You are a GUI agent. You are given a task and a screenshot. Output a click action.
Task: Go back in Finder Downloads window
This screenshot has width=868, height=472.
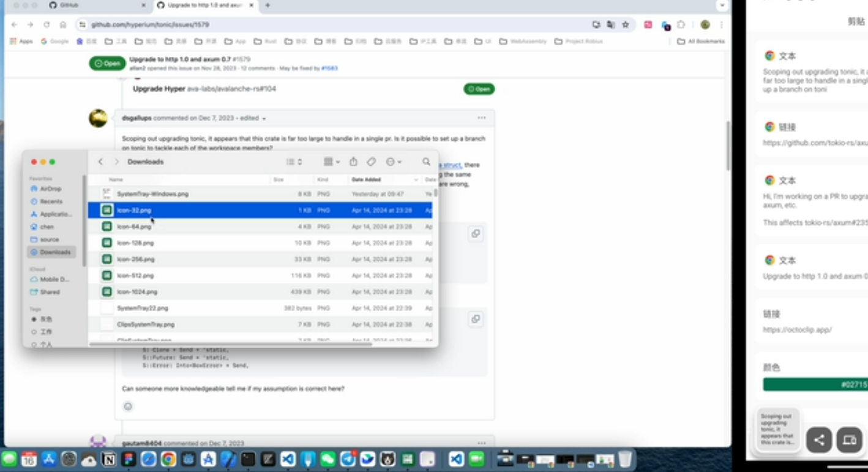click(101, 162)
